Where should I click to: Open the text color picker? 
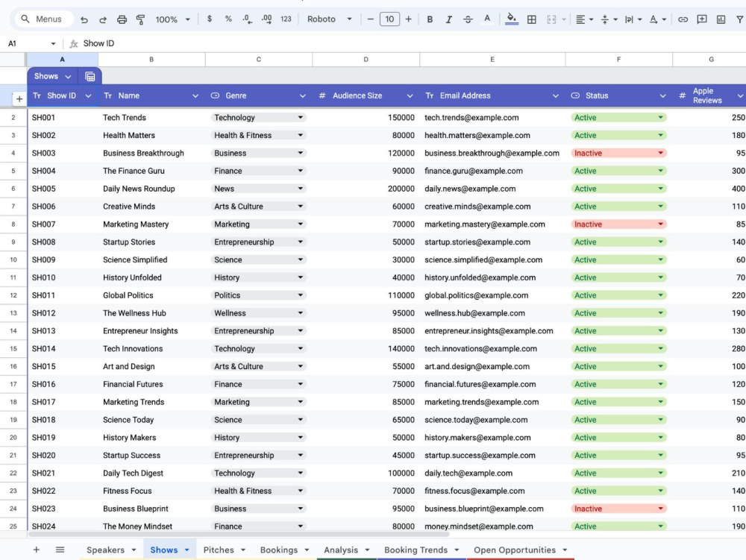click(487, 19)
